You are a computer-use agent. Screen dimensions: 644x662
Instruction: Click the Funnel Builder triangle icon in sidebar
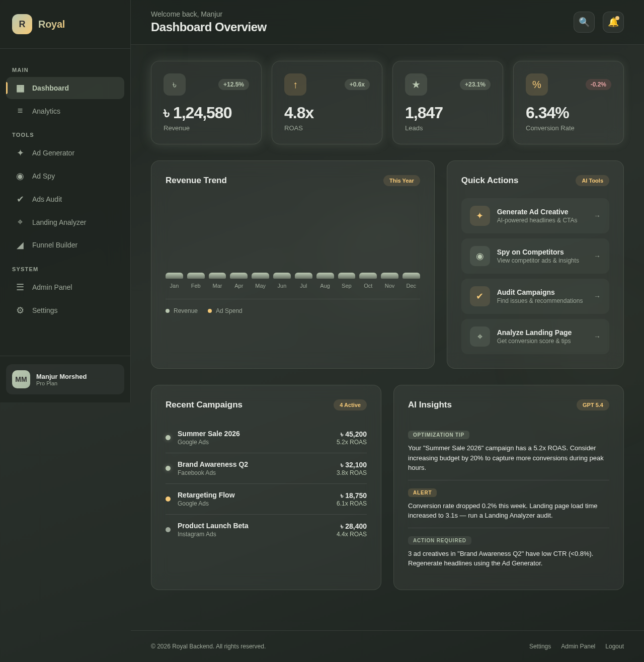click(x=20, y=245)
